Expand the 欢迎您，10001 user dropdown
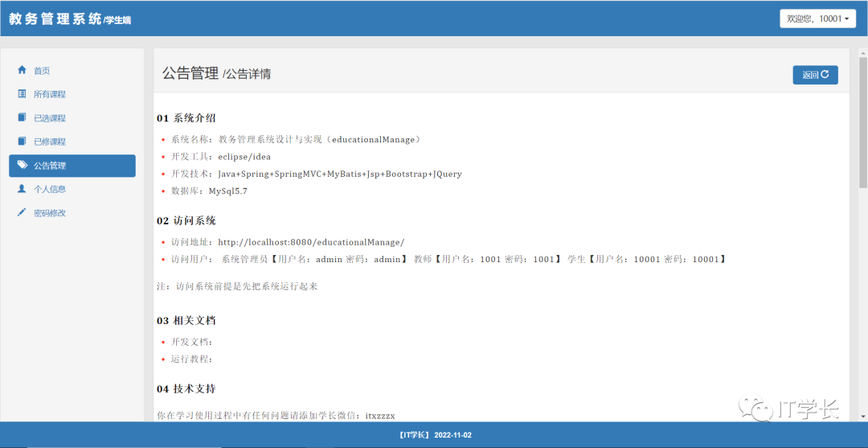 point(817,18)
